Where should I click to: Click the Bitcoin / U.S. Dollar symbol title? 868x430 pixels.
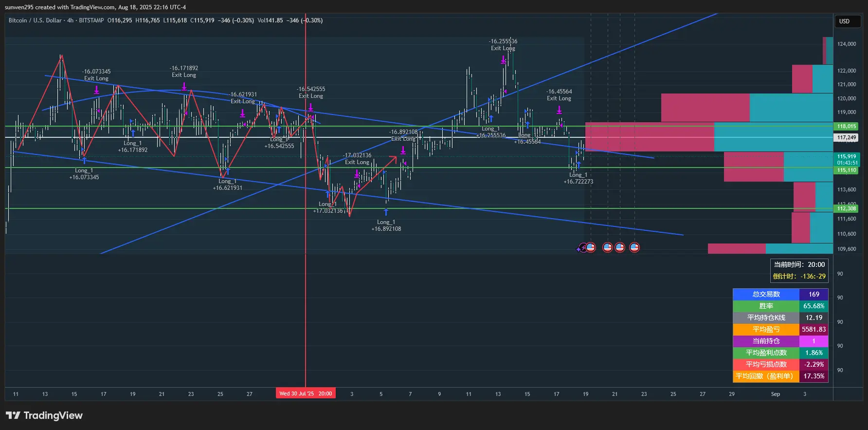click(x=35, y=20)
